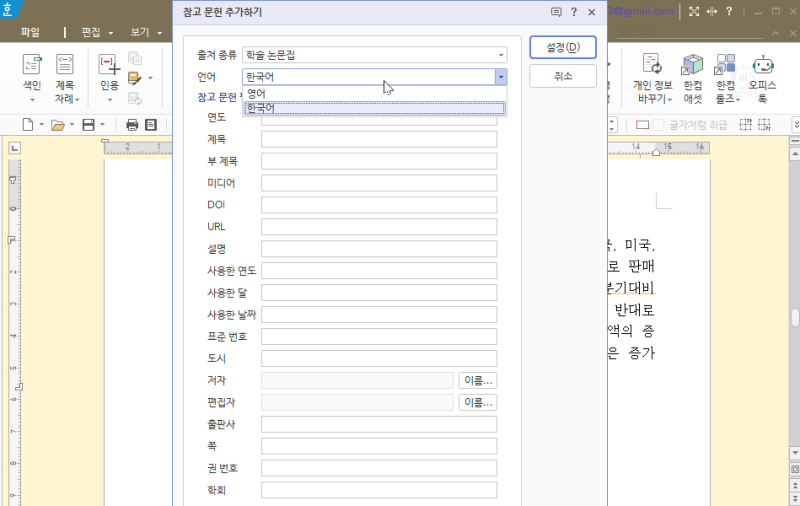Expand the New Document dropdown arrow
Viewport: 800px width, 506px height.
[41, 124]
